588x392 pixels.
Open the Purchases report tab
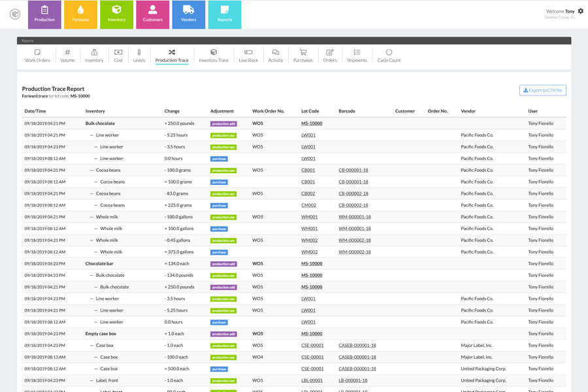click(302, 56)
